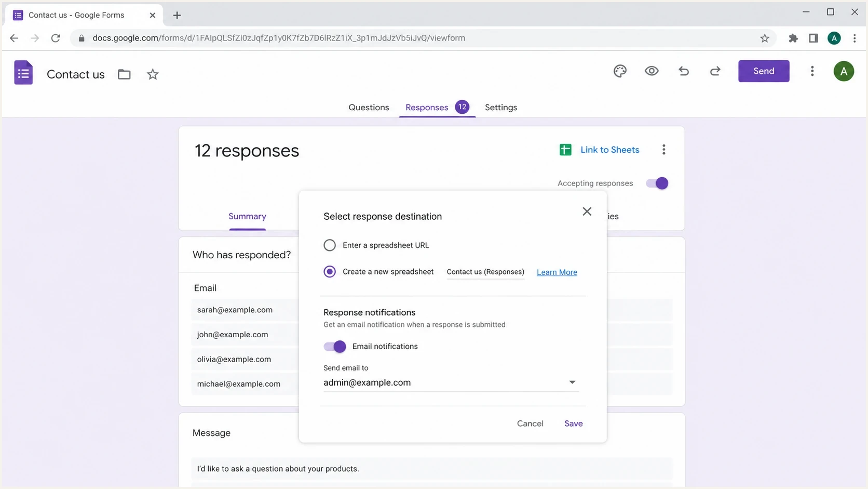
Task: Close the response destination dialog
Action: 587,212
